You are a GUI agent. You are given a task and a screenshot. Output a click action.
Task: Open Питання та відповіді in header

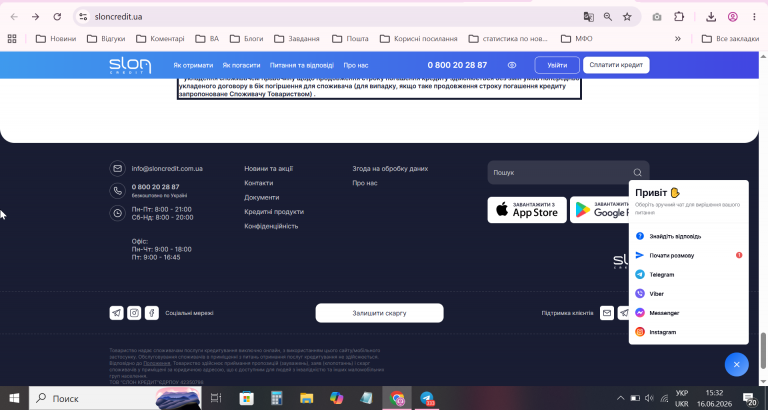click(302, 65)
